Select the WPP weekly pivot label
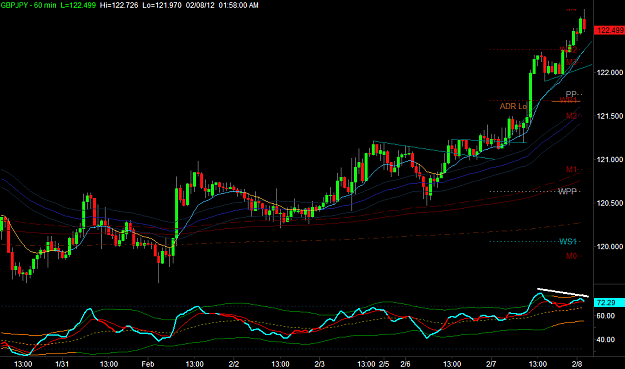Image resolution: width=625 pixels, height=369 pixels. (x=567, y=191)
